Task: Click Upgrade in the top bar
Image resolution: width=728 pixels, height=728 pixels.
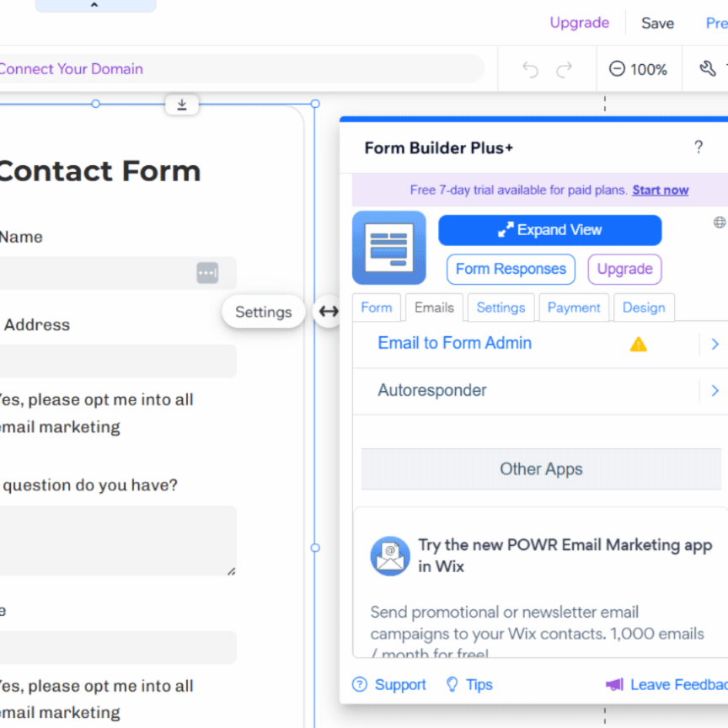Action: [580, 23]
